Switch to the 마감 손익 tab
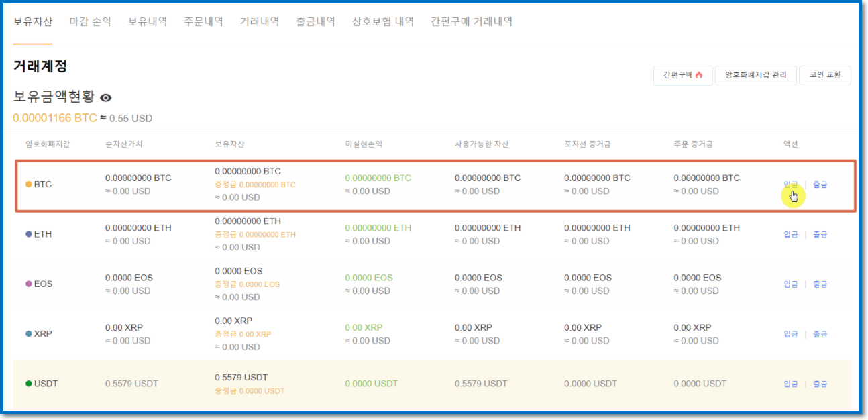 (x=90, y=21)
